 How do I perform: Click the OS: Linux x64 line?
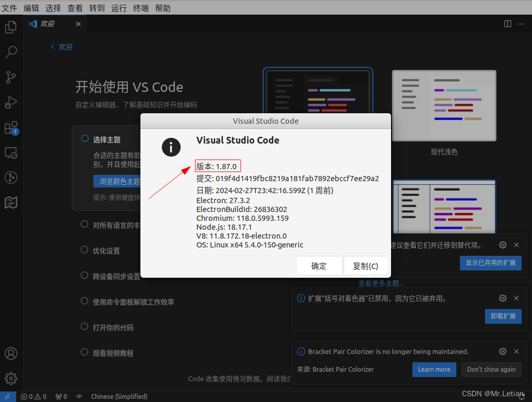(x=250, y=245)
